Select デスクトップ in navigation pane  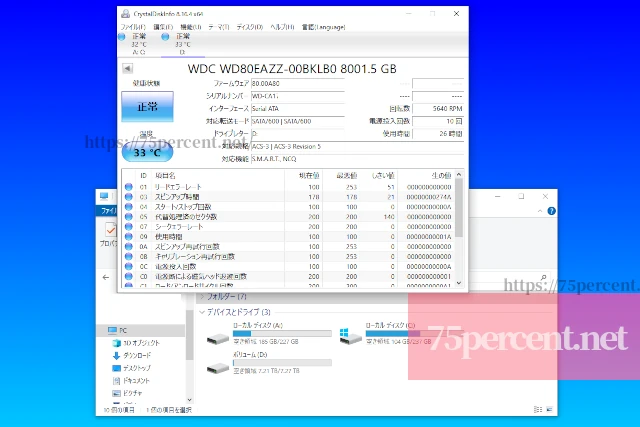tap(131, 368)
